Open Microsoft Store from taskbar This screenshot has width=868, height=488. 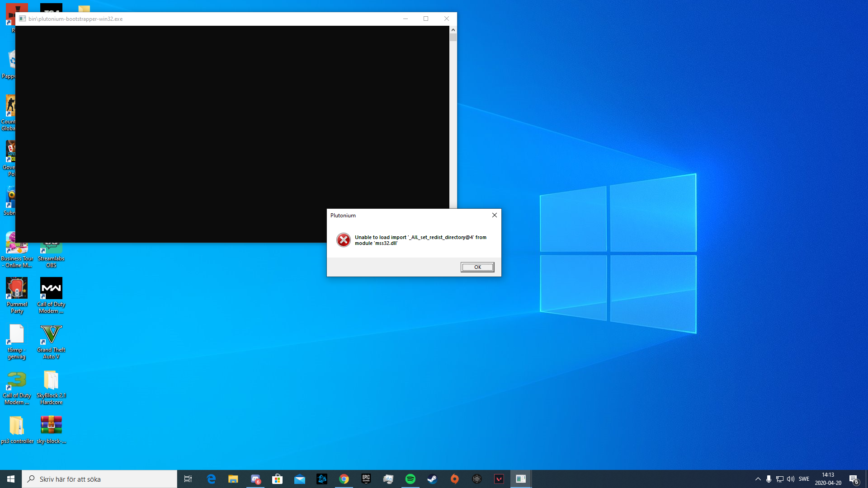tap(278, 479)
